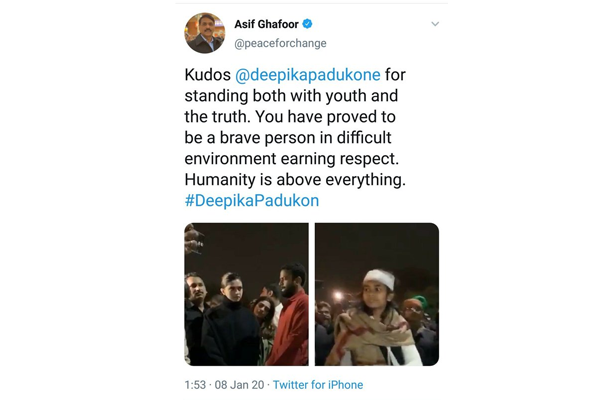View the right photo of bandaged person
This screenshot has width=600, height=400.
(377, 294)
